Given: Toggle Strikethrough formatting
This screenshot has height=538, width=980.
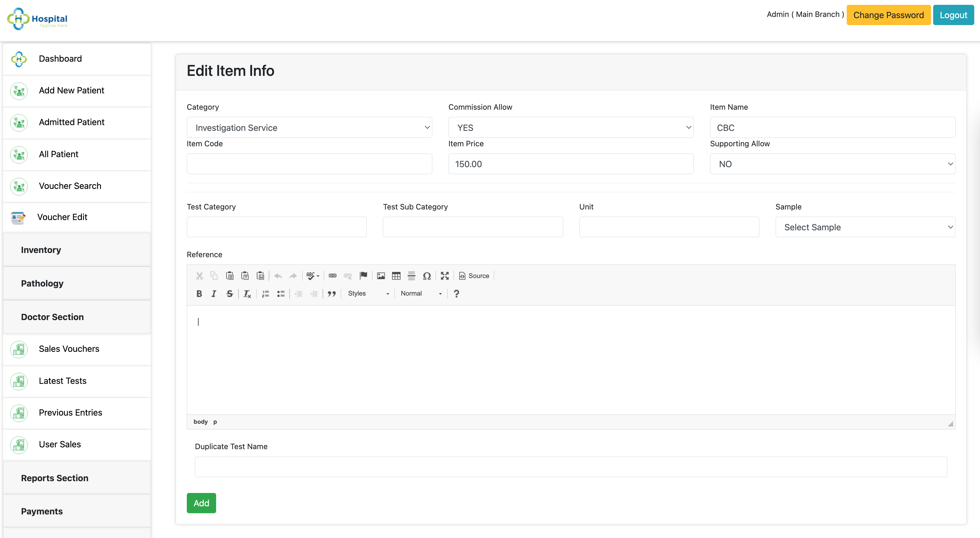Looking at the screenshot, I should click(229, 294).
